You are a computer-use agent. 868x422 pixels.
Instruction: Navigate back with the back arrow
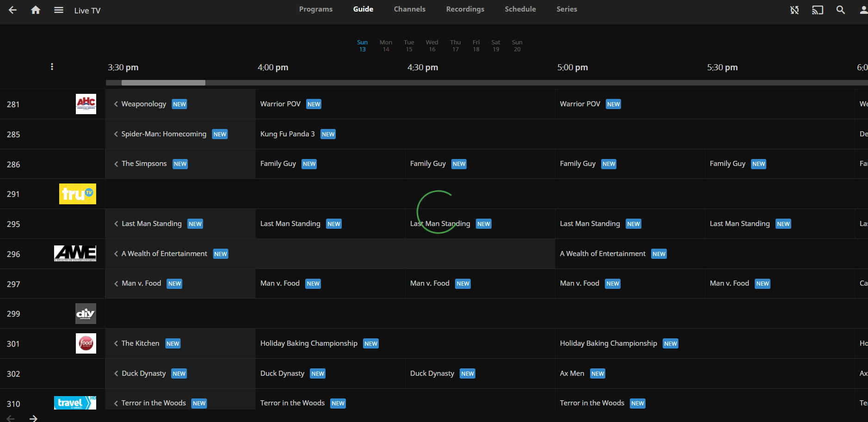[x=12, y=10]
